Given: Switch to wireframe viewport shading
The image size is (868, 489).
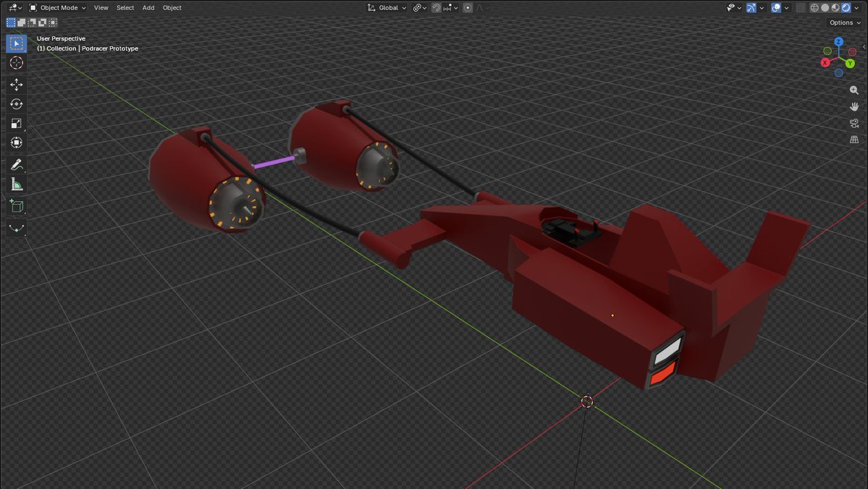Looking at the screenshot, I should [814, 8].
